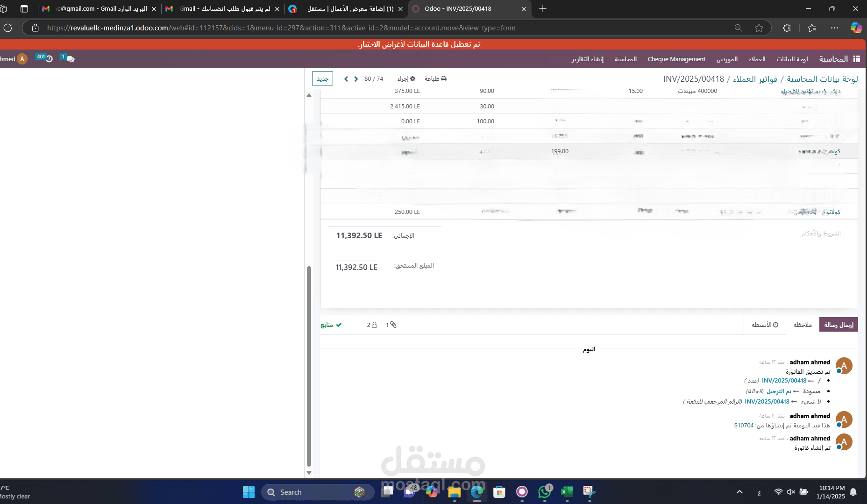
Task: Click the 199.00 cell in the invoice line
Action: [560, 151]
